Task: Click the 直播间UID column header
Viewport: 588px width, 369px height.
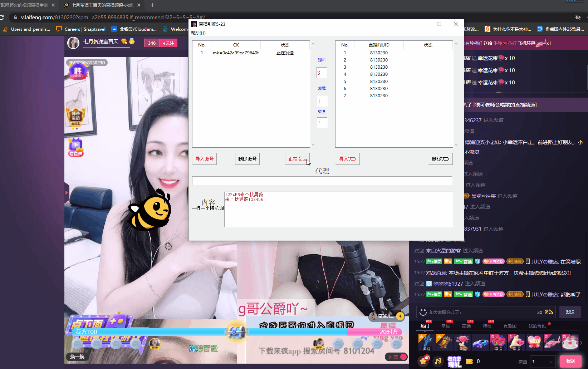Action: click(x=379, y=45)
